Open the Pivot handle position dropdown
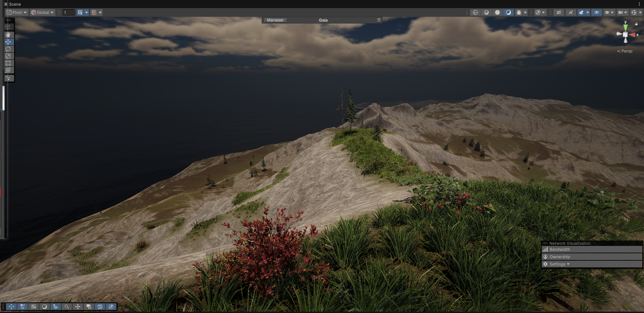The image size is (644, 313). [x=17, y=12]
